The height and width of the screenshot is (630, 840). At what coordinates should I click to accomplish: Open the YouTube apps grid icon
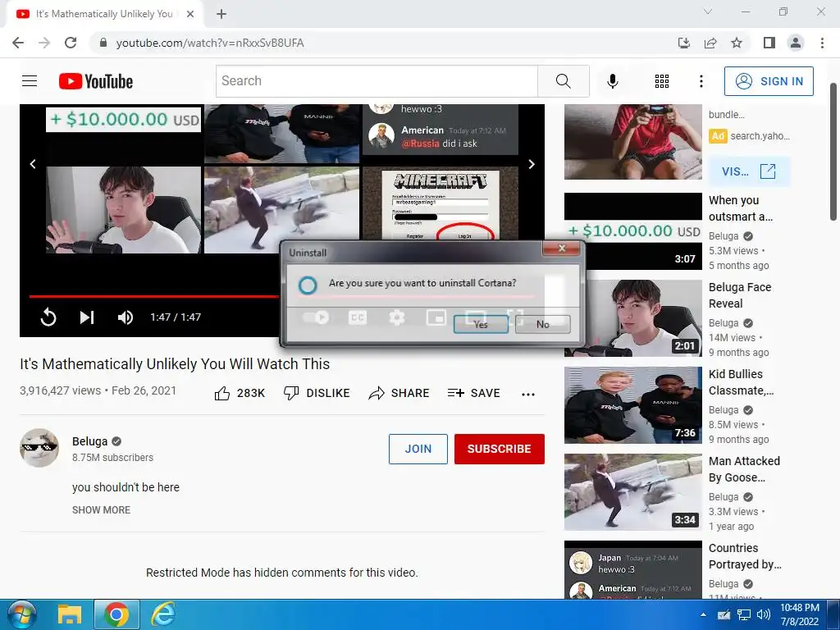tap(662, 81)
